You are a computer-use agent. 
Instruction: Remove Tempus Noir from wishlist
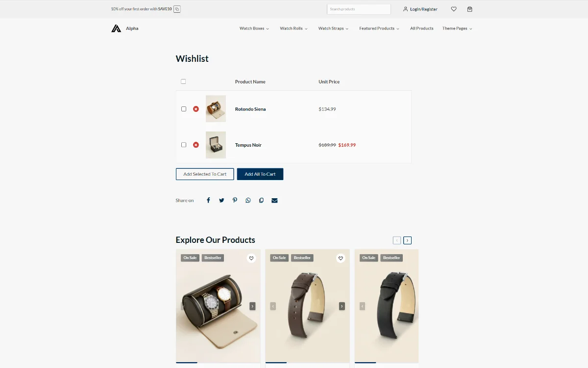click(x=196, y=145)
